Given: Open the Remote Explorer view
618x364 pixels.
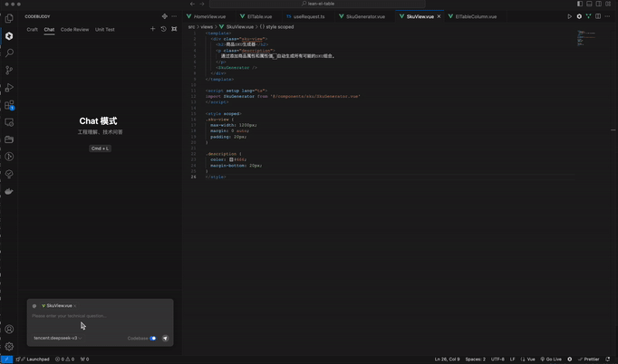Looking at the screenshot, I should tap(9, 122).
